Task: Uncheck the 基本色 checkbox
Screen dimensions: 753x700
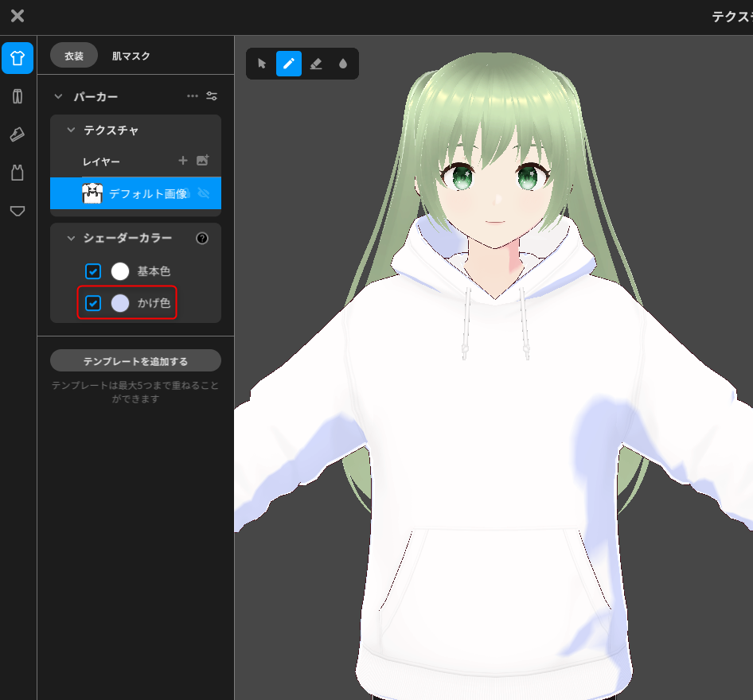Action: pos(93,271)
